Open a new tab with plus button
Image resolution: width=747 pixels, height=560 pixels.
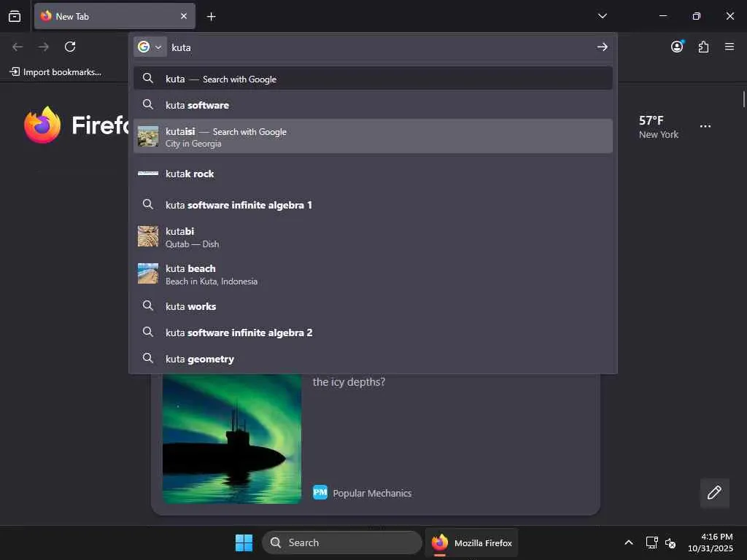(211, 17)
